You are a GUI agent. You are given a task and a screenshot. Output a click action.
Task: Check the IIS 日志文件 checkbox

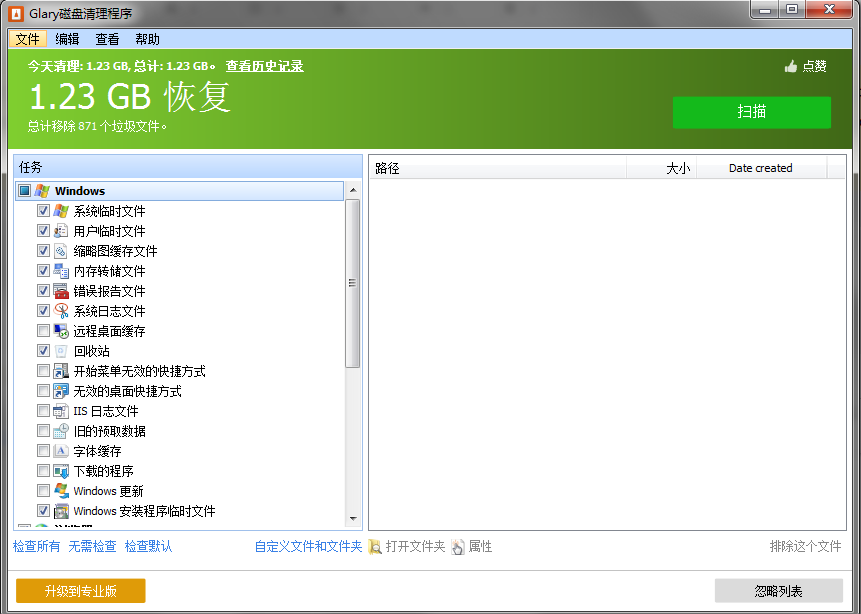coord(43,410)
